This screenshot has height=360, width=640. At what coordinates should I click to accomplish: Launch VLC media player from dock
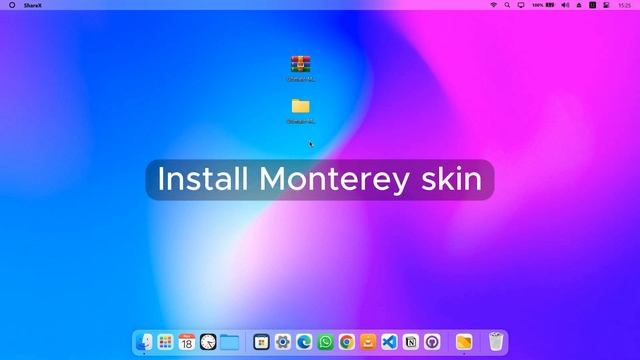(368, 342)
